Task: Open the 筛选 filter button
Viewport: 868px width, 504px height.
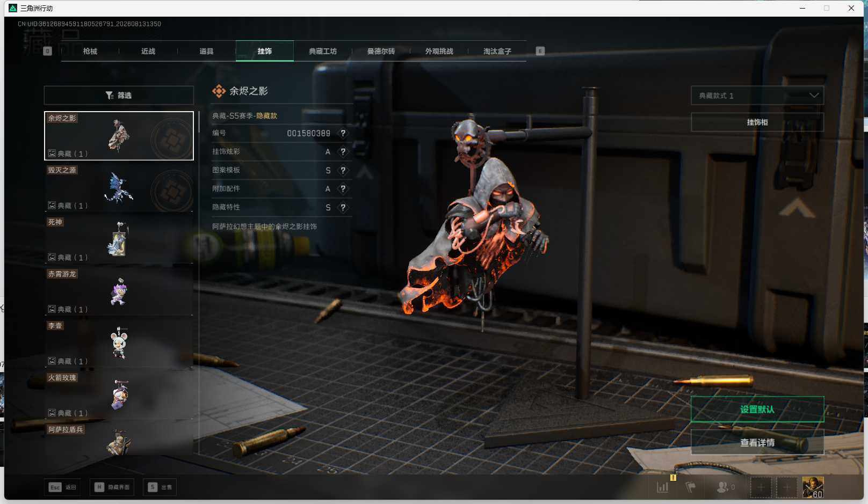Action: click(x=119, y=95)
